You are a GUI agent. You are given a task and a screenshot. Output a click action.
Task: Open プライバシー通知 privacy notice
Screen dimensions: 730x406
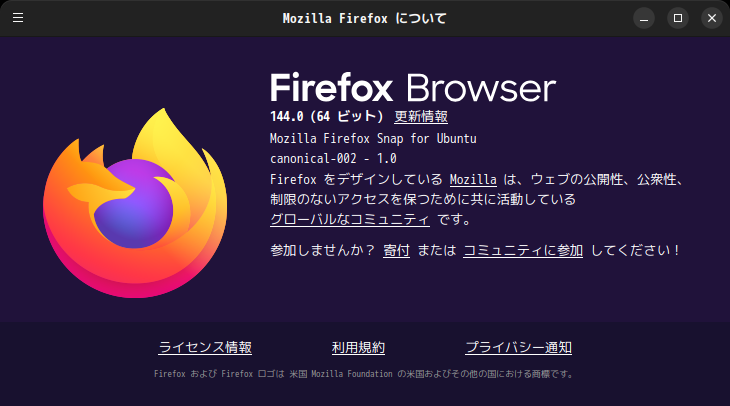point(518,347)
